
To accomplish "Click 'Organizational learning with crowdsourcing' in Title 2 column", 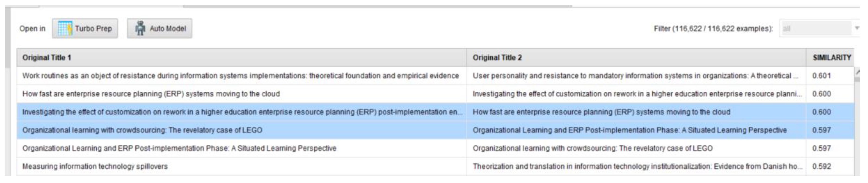I will 592,149.
